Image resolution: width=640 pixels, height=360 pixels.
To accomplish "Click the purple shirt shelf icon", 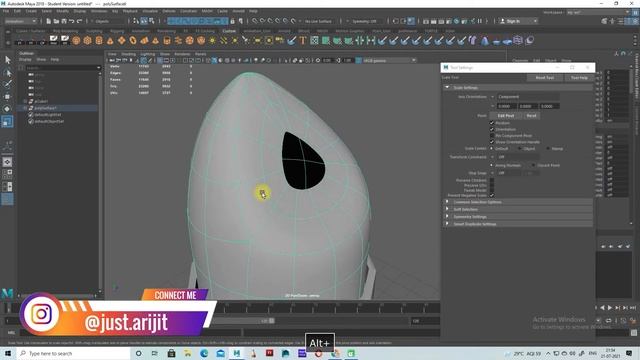I will 473,40.
